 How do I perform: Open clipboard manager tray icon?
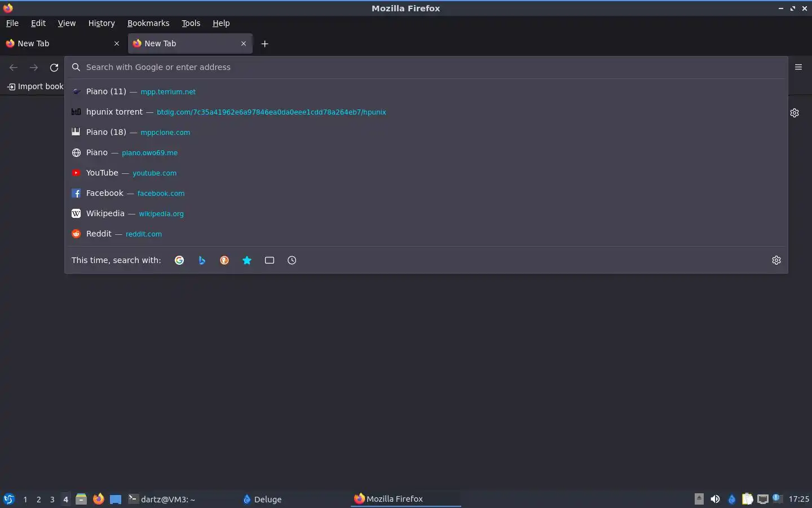[x=748, y=499]
